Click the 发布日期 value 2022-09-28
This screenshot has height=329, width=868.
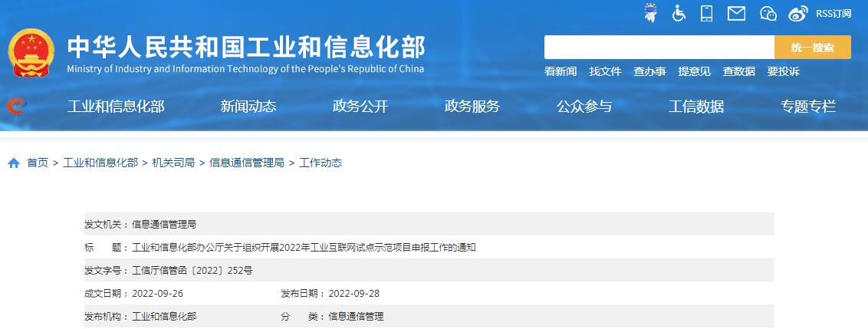353,294
